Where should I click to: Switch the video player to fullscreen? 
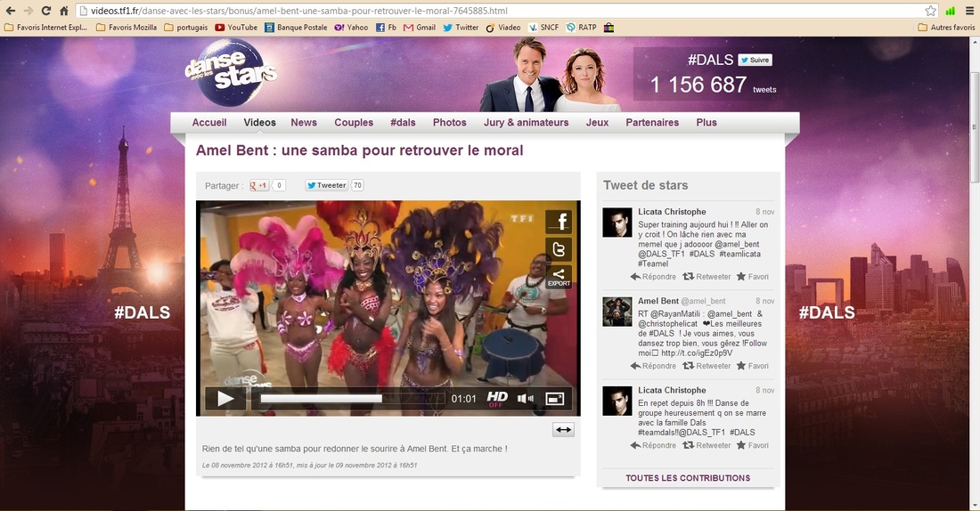click(x=555, y=398)
